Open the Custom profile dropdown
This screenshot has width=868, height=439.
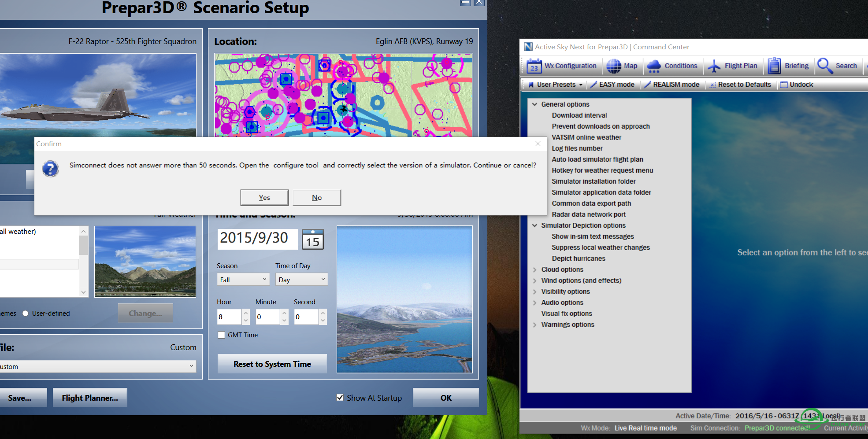[x=98, y=366]
